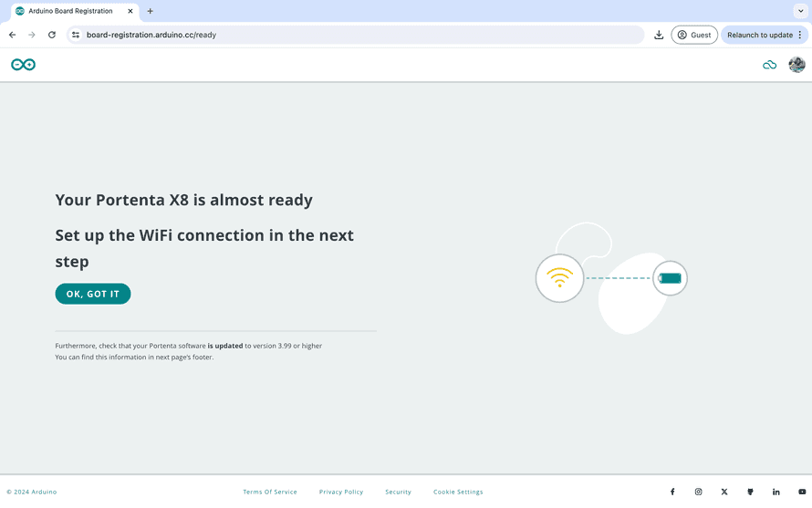Image resolution: width=812 pixels, height=508 pixels.
Task: Select the Arduino Board Registration tab
Action: (68, 11)
